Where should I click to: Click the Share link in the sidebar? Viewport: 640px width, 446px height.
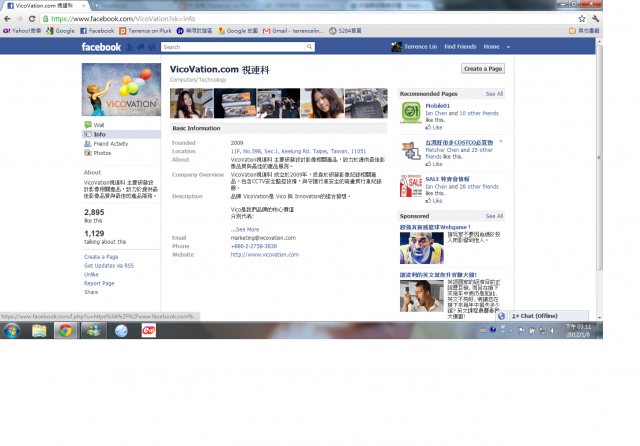[x=91, y=292]
